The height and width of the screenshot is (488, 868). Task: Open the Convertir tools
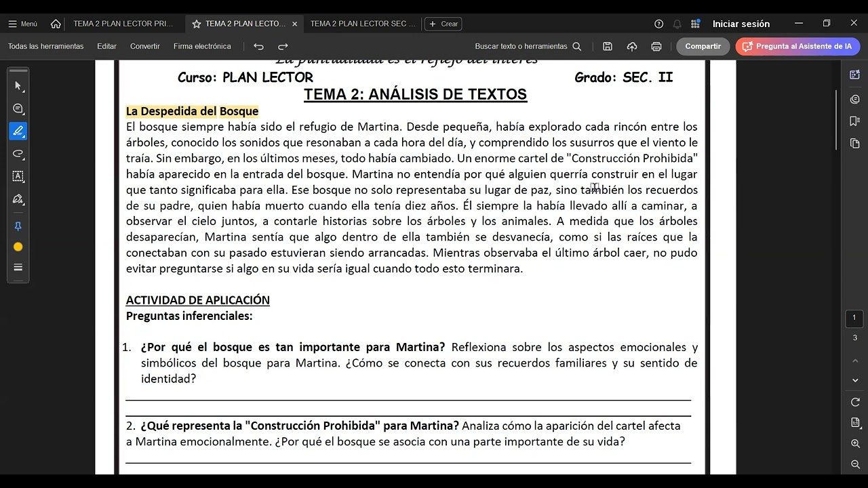click(x=145, y=46)
